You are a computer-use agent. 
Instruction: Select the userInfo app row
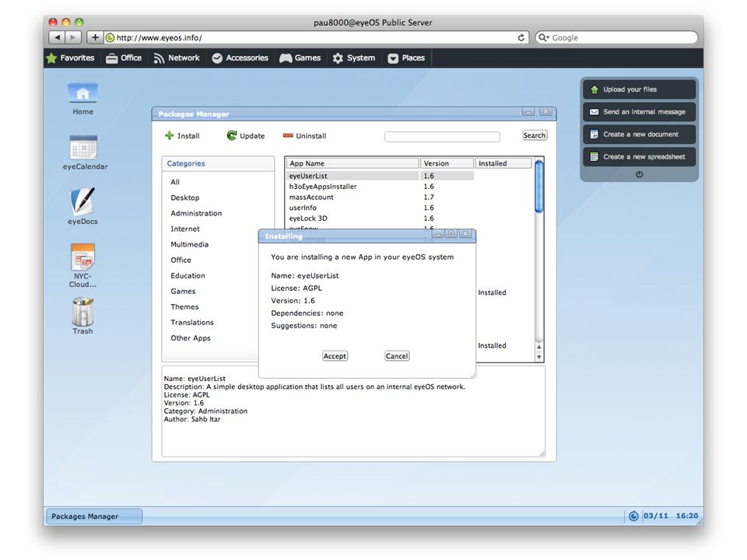click(381, 208)
